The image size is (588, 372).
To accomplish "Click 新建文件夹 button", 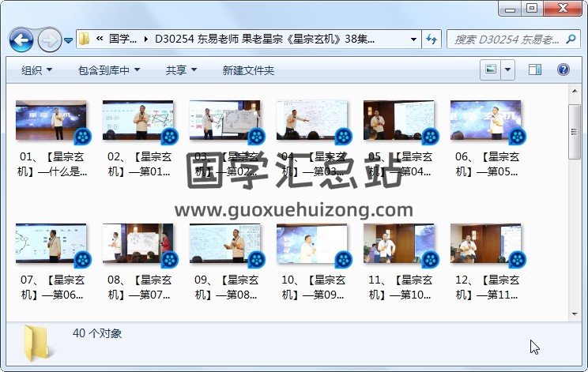I will (x=248, y=70).
